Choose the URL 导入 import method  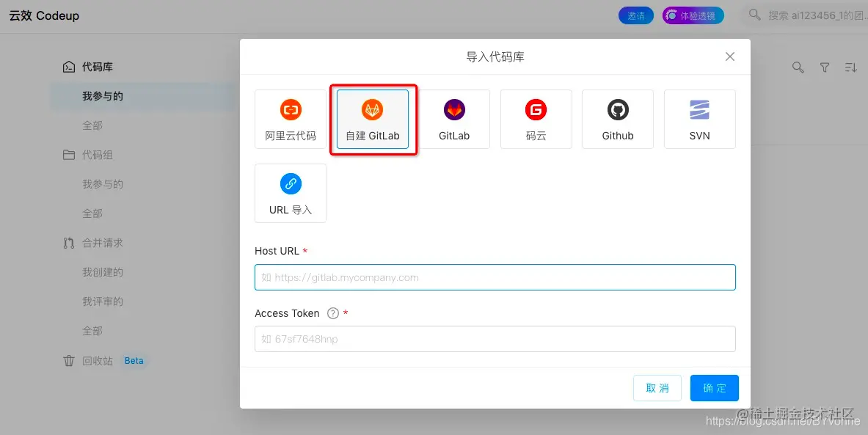click(291, 193)
